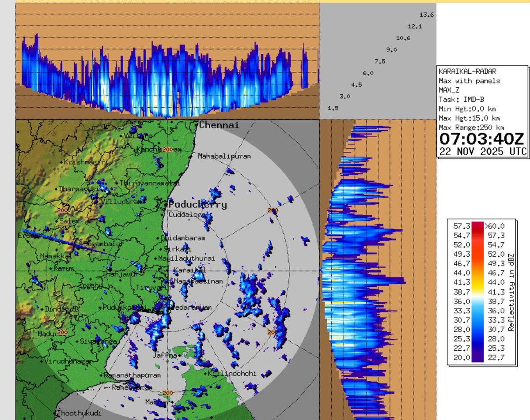Viewport: 530px width, 420px height.
Task: Click the 'Max Range:250 km' line
Action: [x=471, y=127]
